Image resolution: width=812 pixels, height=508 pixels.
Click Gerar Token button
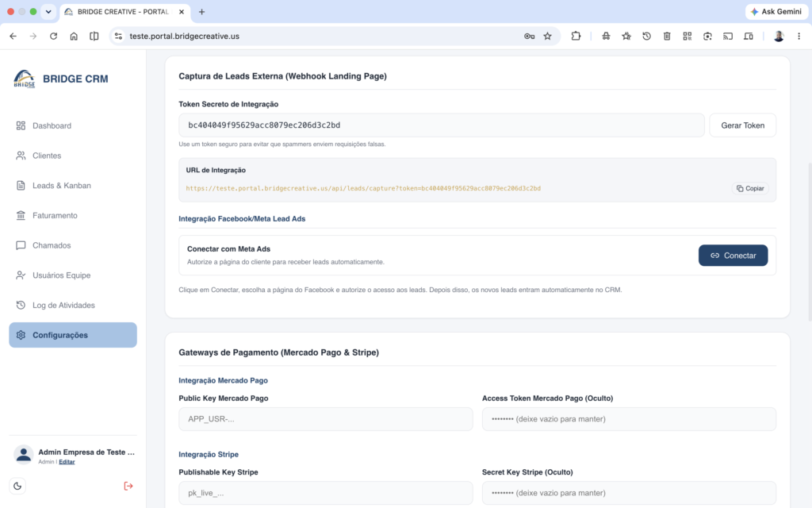point(742,125)
